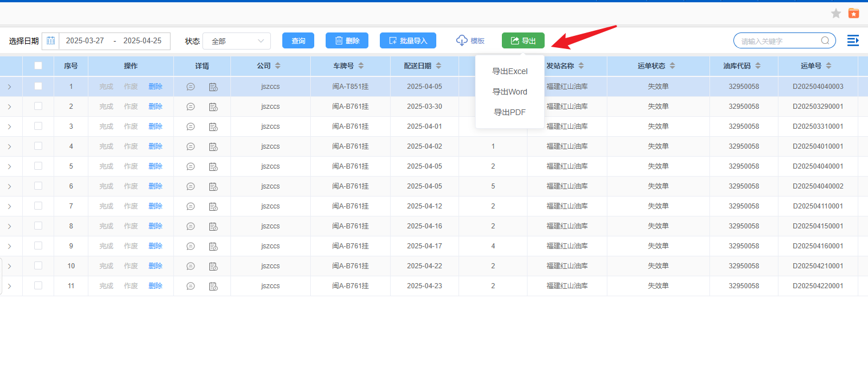Click 删除 link in row 5

(155, 166)
